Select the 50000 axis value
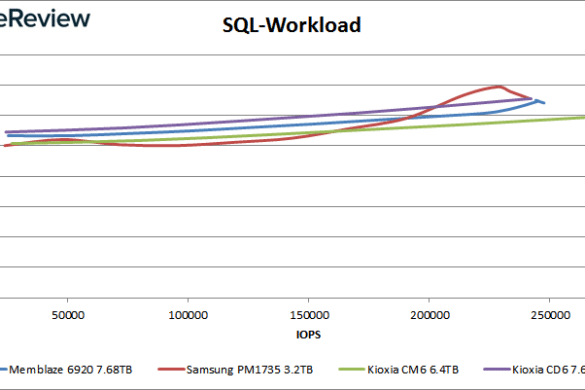This screenshot has width=585, height=390. coord(68,315)
